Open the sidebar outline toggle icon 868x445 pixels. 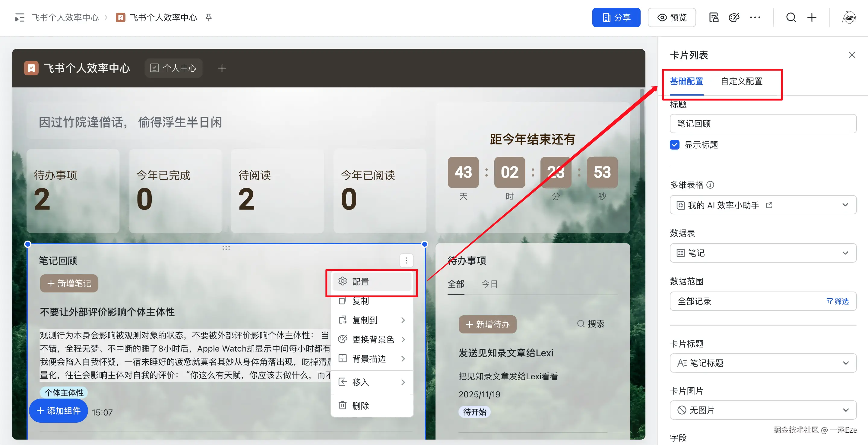pos(20,17)
